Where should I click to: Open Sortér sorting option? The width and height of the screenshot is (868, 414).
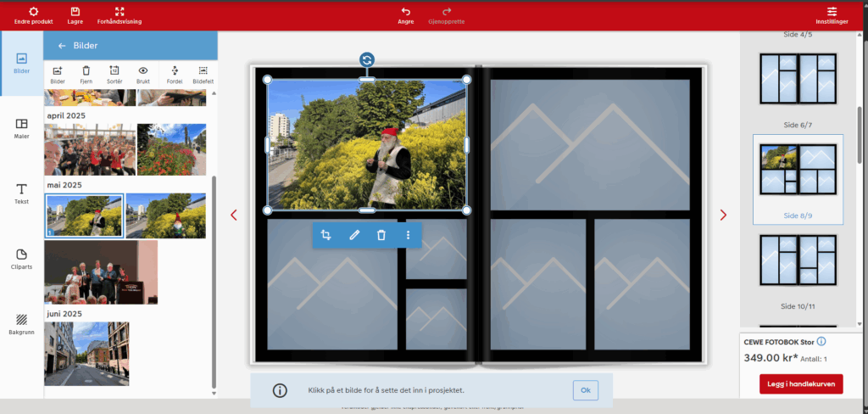click(x=114, y=75)
